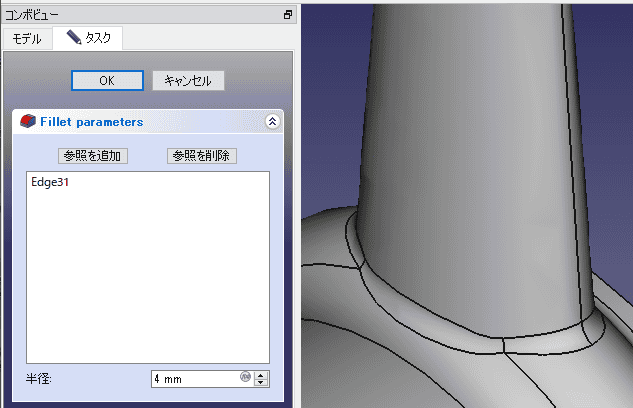Viewport: 633px width, 408px height.
Task: Decrease the radius with the down arrow
Action: tap(261, 383)
